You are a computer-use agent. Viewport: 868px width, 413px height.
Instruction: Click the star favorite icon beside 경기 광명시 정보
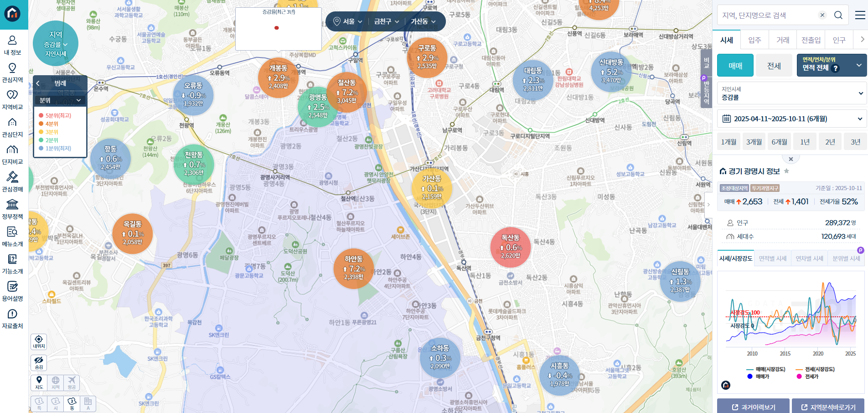coord(786,171)
